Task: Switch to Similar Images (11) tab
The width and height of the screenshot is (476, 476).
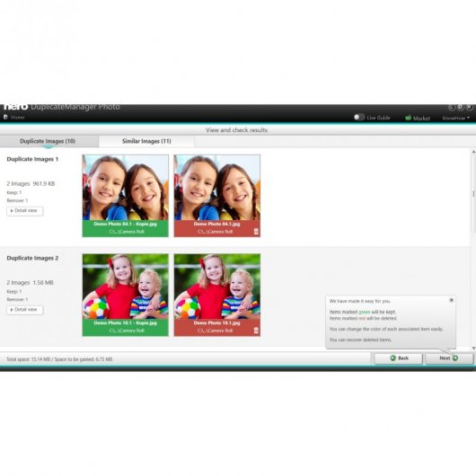Action: point(146,141)
